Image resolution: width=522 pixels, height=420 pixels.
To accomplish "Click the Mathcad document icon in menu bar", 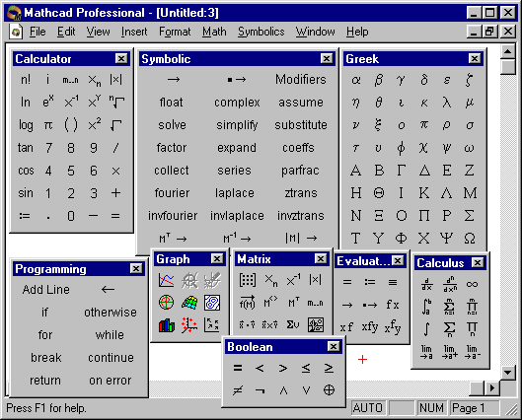I will click(16, 32).
